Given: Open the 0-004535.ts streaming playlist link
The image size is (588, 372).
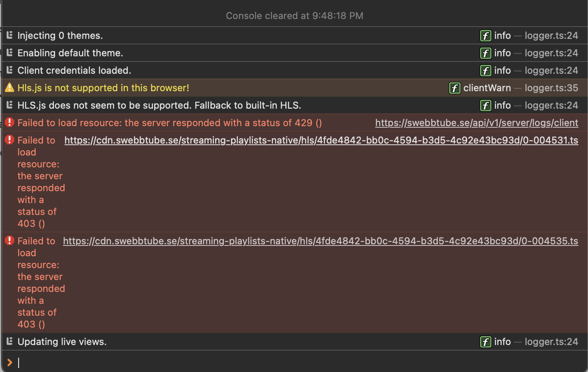Looking at the screenshot, I should point(321,241).
